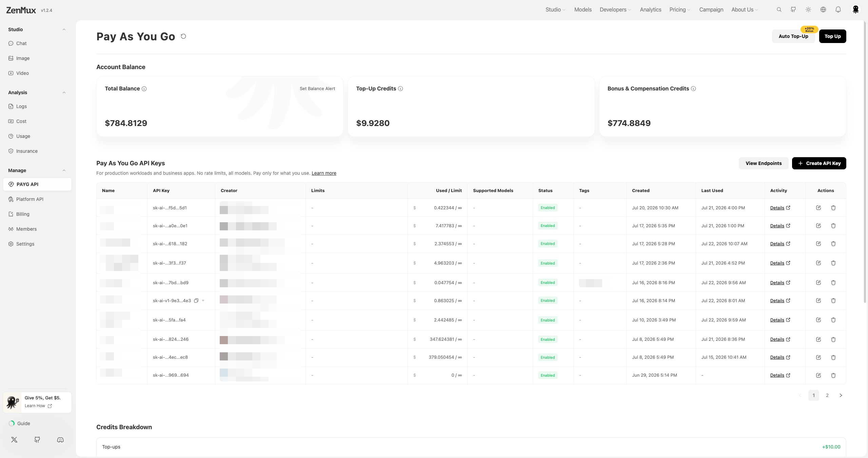The height and width of the screenshot is (458, 868).
Task: Click View Endpoints button
Action: [x=764, y=163]
